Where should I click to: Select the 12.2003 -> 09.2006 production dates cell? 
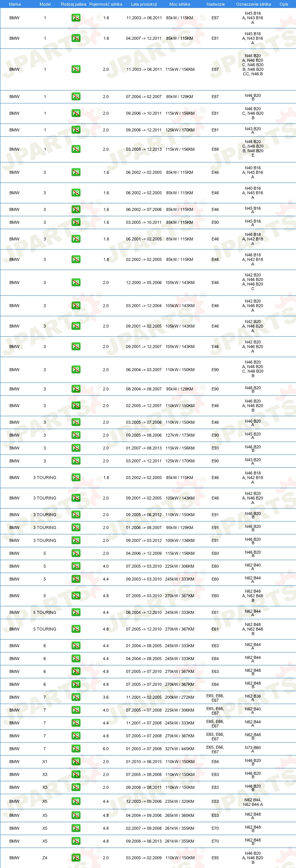[144, 801]
